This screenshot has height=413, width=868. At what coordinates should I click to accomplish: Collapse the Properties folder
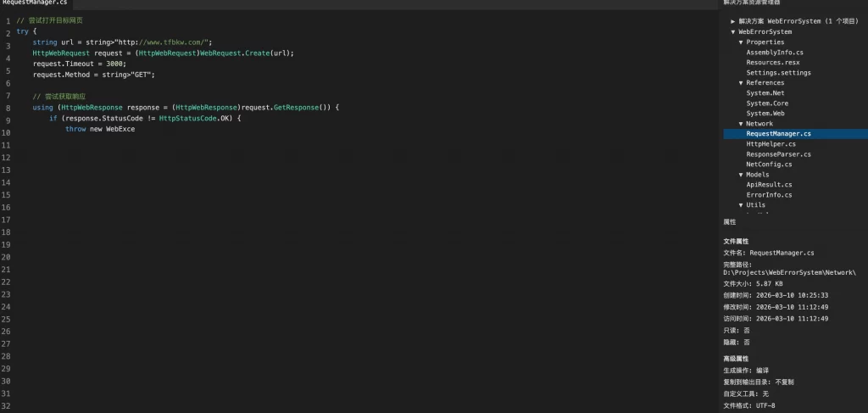click(741, 42)
